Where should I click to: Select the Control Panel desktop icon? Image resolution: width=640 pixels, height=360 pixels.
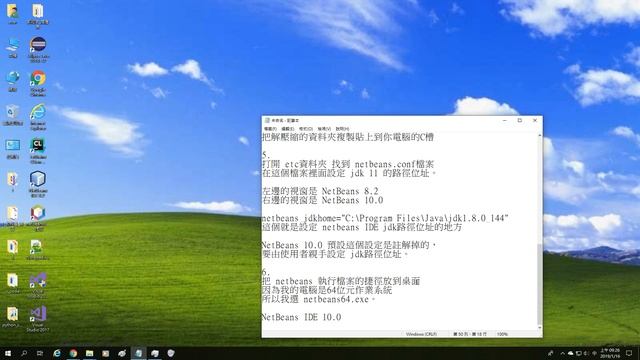tap(13, 149)
